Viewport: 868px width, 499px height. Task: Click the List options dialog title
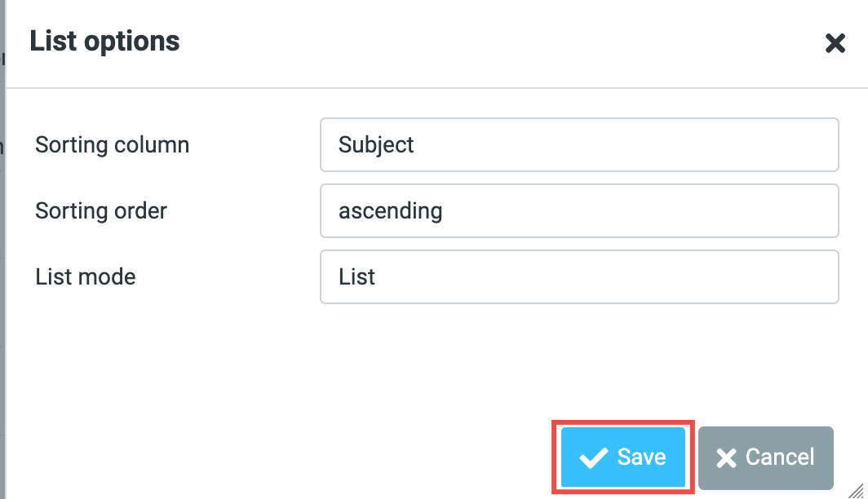click(x=104, y=41)
